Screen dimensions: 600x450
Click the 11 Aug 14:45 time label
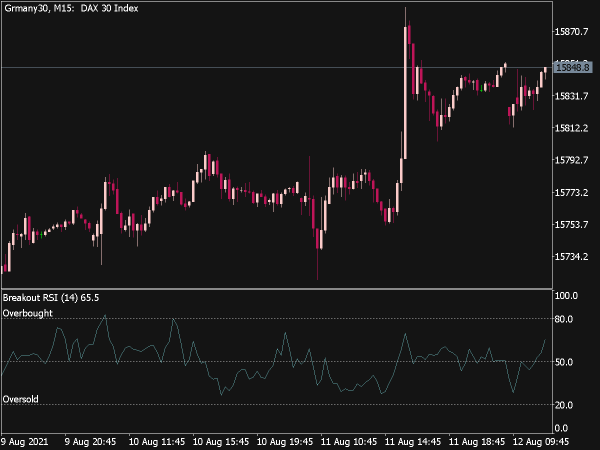412,442
